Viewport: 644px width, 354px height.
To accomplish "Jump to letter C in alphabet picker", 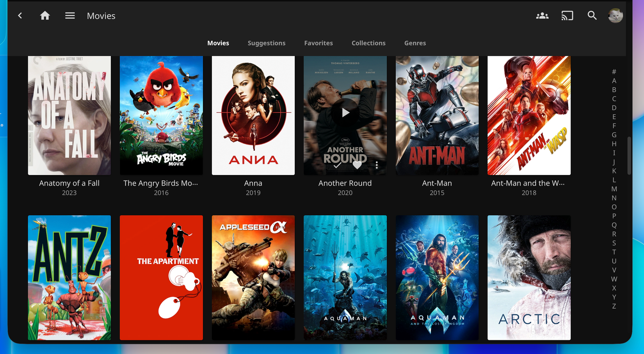I will (x=614, y=98).
